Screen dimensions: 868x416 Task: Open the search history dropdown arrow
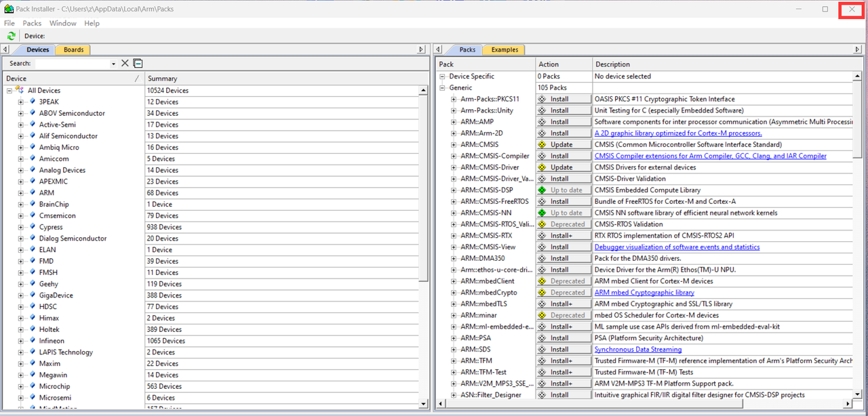tap(113, 64)
